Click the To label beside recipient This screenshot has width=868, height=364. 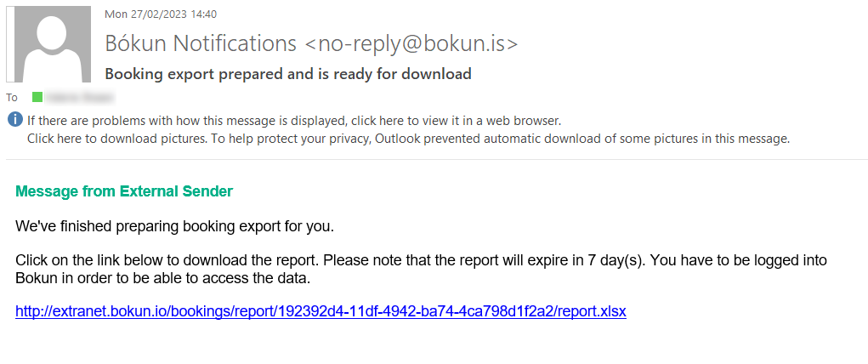click(x=12, y=98)
